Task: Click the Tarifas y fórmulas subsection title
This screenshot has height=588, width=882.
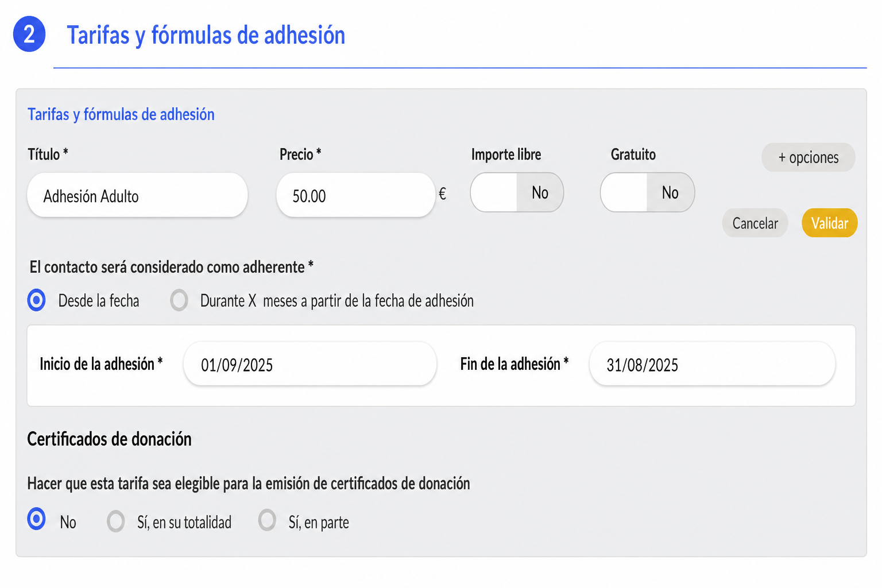Action: pyautogui.click(x=121, y=114)
